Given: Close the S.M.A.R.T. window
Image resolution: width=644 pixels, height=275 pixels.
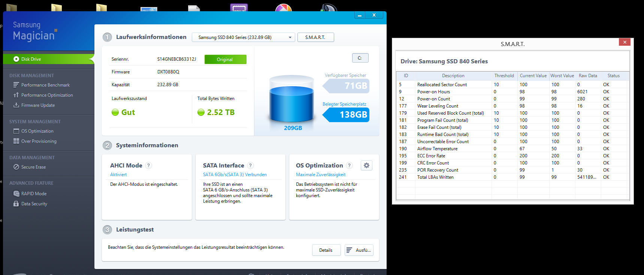Looking at the screenshot, I should point(625,42).
